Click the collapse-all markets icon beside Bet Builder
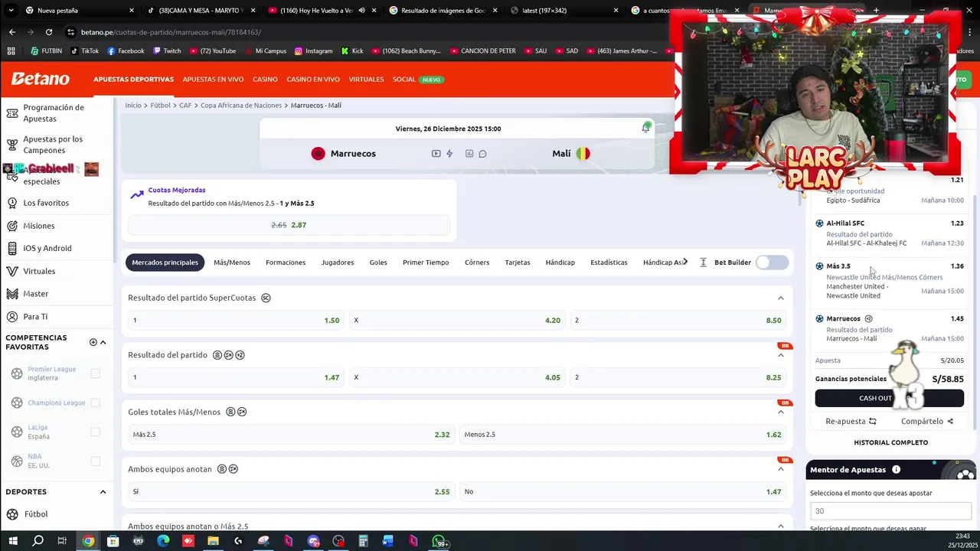Screen dimensions: 980x551 pos(703,262)
